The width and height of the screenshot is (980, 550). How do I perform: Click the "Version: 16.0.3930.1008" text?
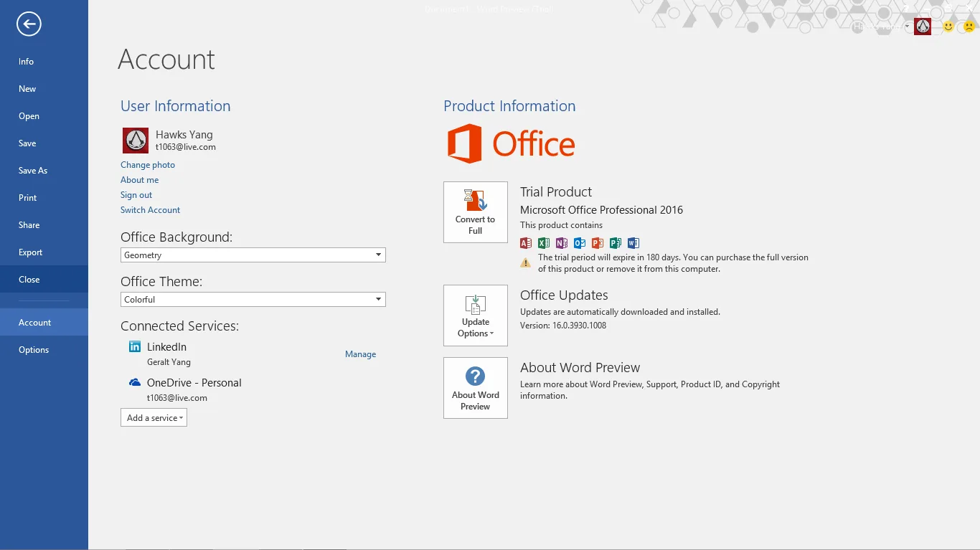tap(563, 326)
